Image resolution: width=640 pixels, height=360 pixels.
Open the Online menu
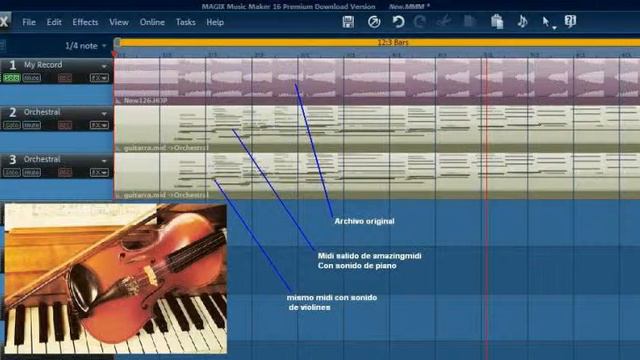click(x=152, y=22)
